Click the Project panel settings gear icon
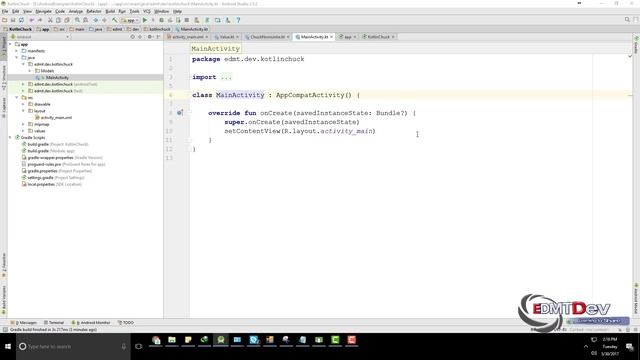The width and height of the screenshot is (640, 360). (x=150, y=37)
